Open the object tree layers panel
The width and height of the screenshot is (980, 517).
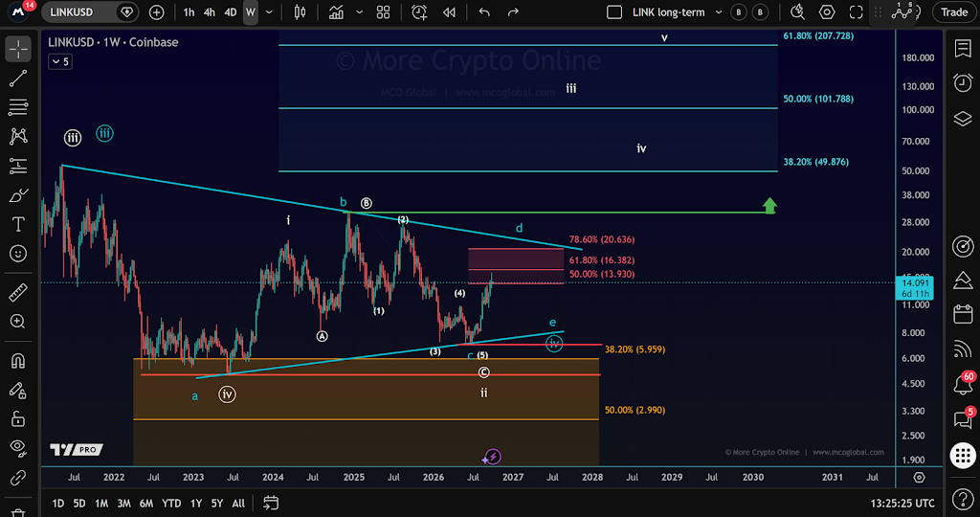tap(963, 118)
